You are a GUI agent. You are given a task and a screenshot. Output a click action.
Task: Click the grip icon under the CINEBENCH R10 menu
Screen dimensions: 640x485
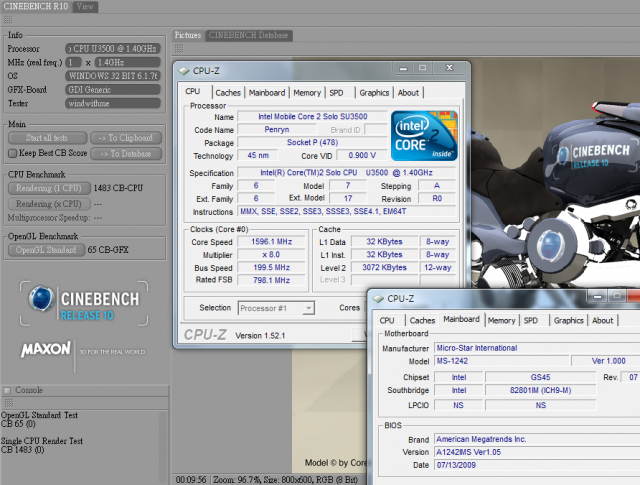(8, 20)
